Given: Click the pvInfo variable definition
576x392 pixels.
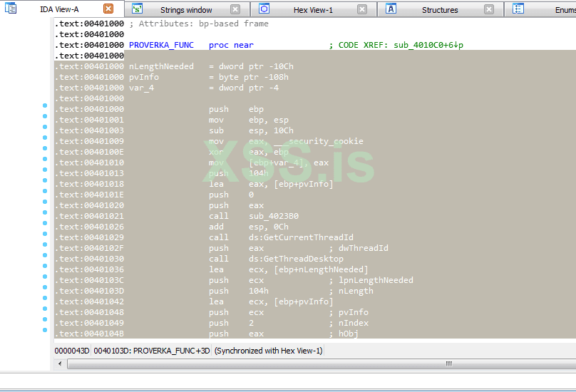Looking at the screenshot, I should [144, 77].
